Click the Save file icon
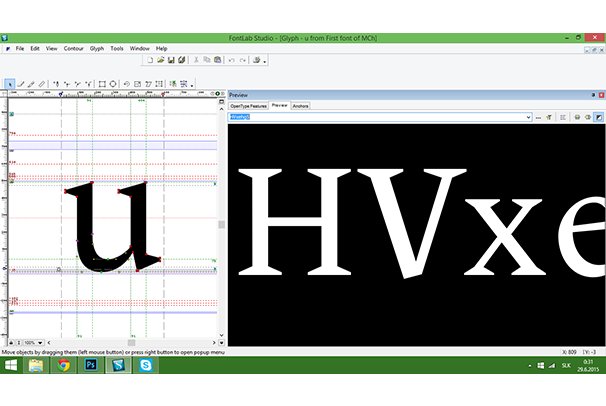This screenshot has width=606, height=406. pyautogui.click(x=171, y=60)
